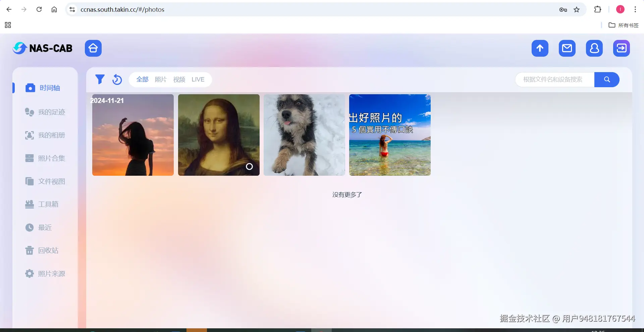Image resolution: width=644 pixels, height=332 pixels.
Task: Open the dog in snow photo
Action: [304, 135]
